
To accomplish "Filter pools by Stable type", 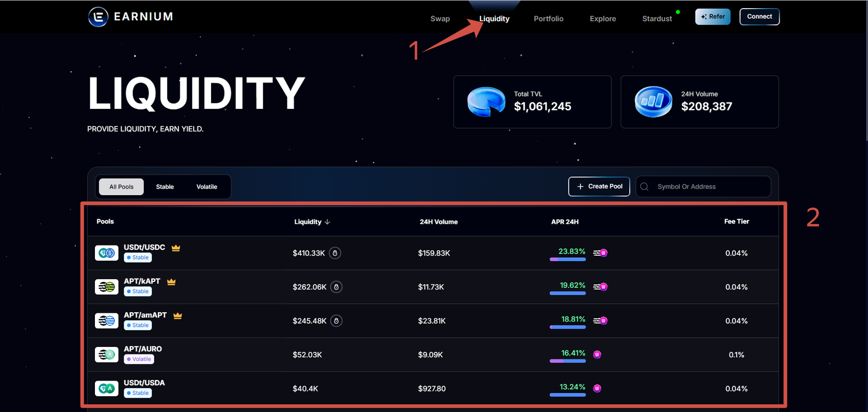I will [x=165, y=187].
